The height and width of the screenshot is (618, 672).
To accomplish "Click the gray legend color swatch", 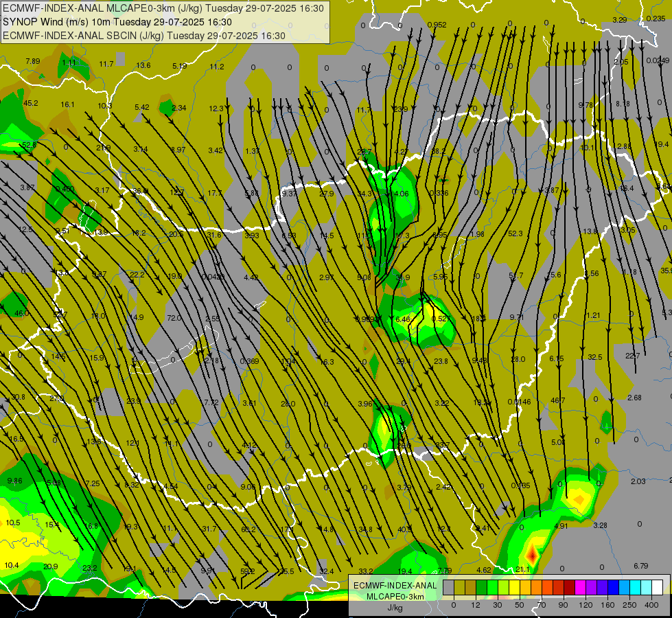I will point(448,587).
